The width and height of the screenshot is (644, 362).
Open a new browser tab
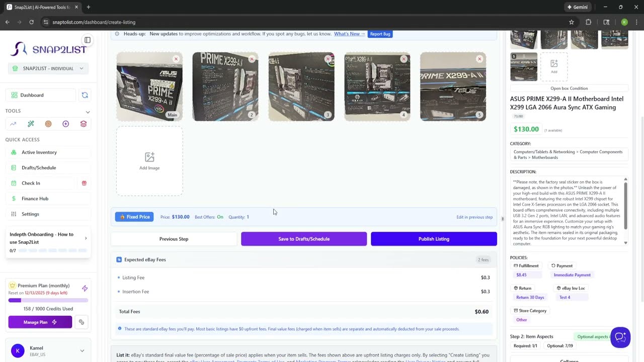tap(89, 7)
